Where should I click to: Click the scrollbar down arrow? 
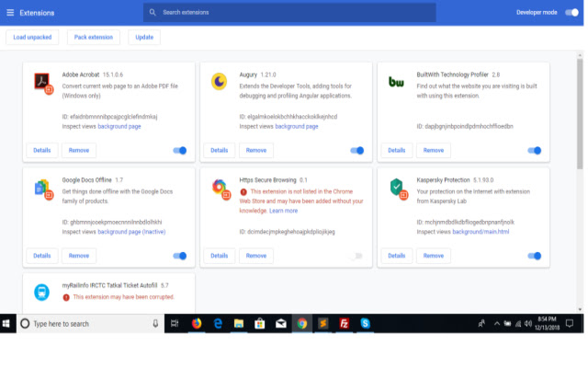tap(580, 309)
